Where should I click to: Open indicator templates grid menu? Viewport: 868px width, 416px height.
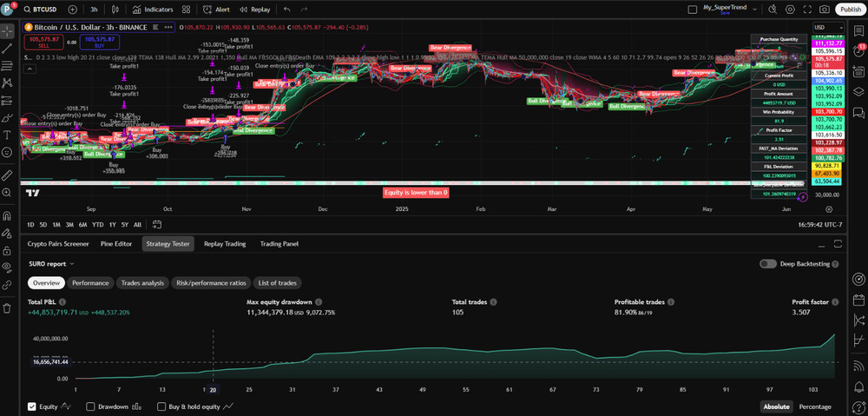coord(186,10)
